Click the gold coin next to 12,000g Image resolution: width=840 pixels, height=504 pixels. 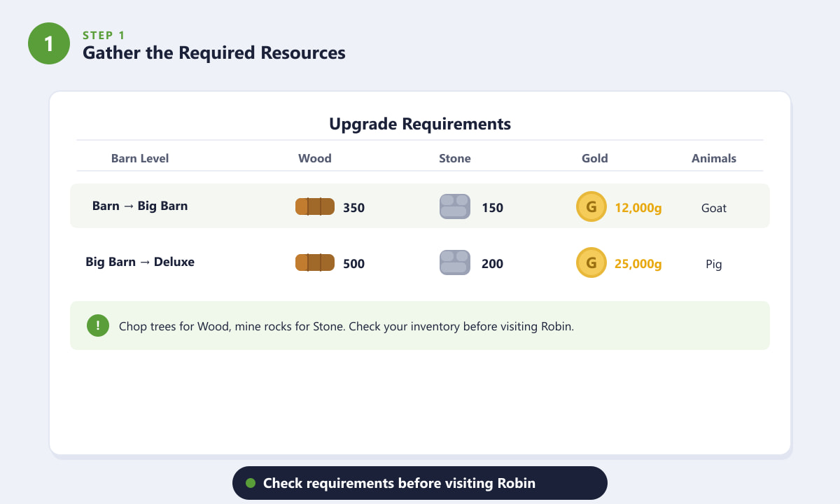coord(591,206)
